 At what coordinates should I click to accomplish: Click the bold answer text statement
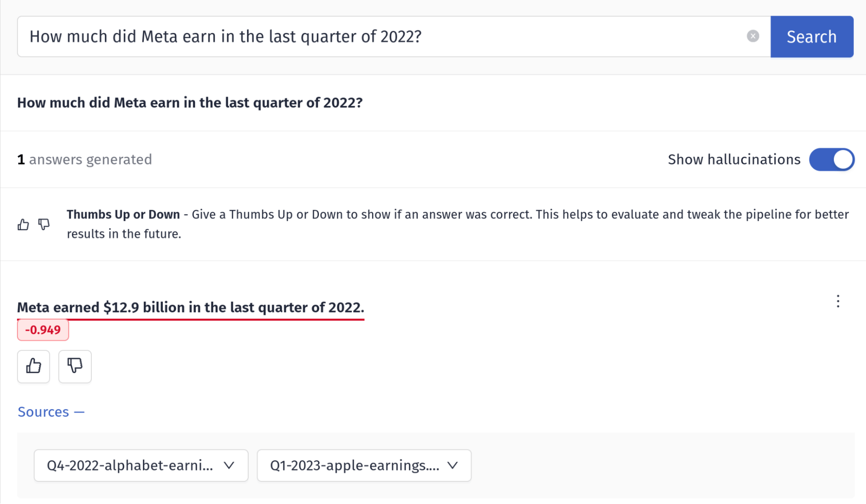[x=190, y=307]
